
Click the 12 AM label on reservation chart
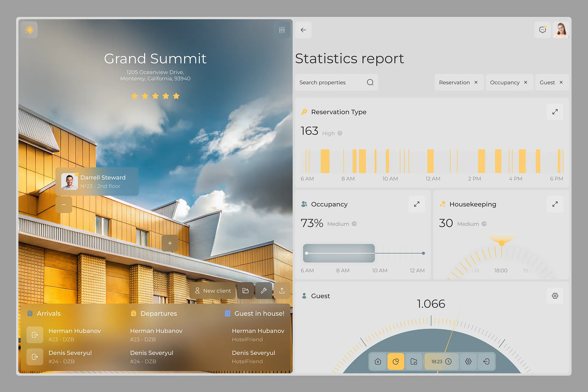tap(433, 179)
